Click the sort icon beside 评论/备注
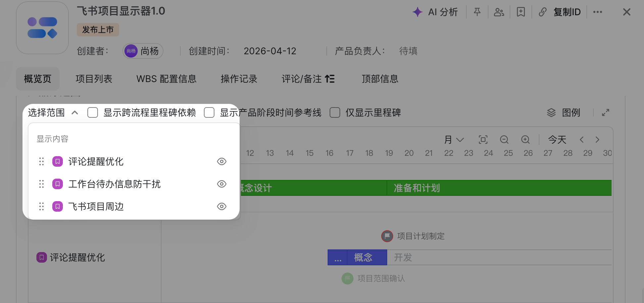The width and height of the screenshot is (644, 303). [330, 79]
